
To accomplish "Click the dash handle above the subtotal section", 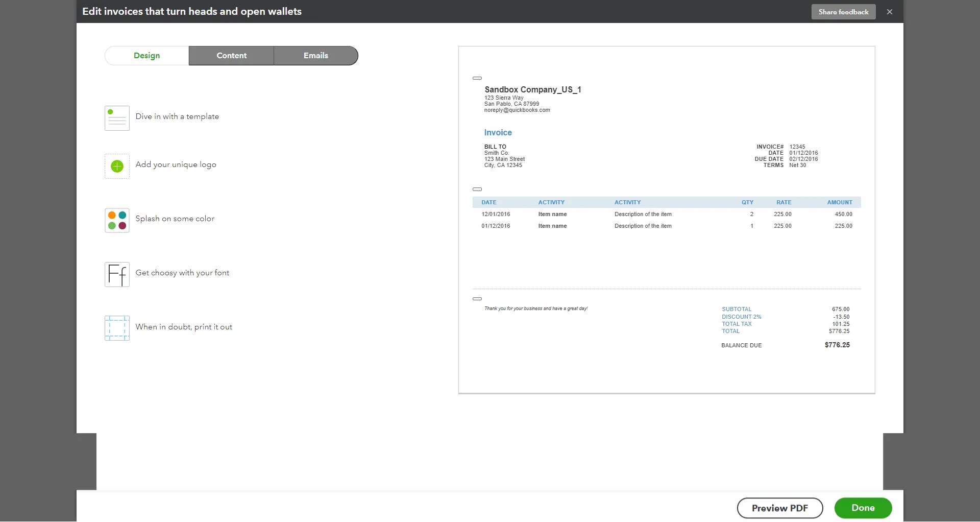I will [477, 299].
